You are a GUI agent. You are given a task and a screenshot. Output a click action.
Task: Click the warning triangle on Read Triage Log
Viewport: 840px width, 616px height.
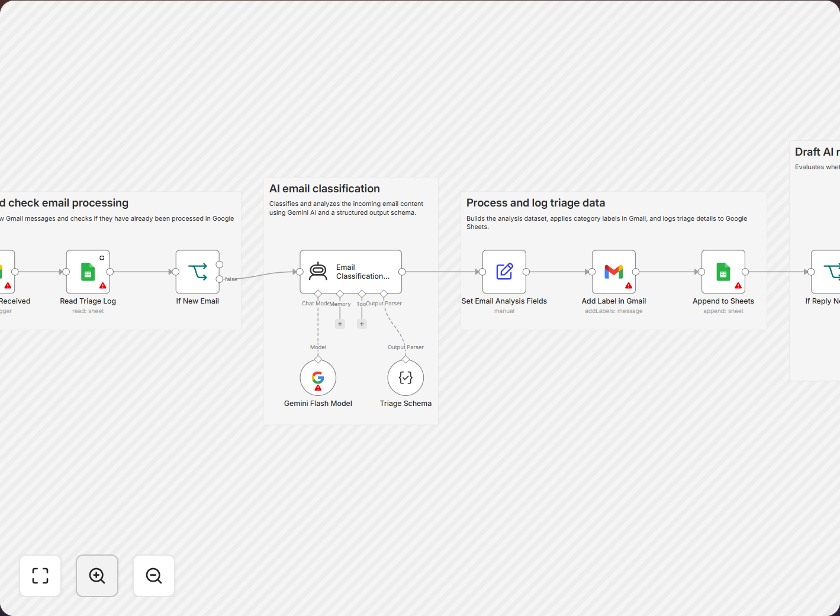[x=103, y=286]
